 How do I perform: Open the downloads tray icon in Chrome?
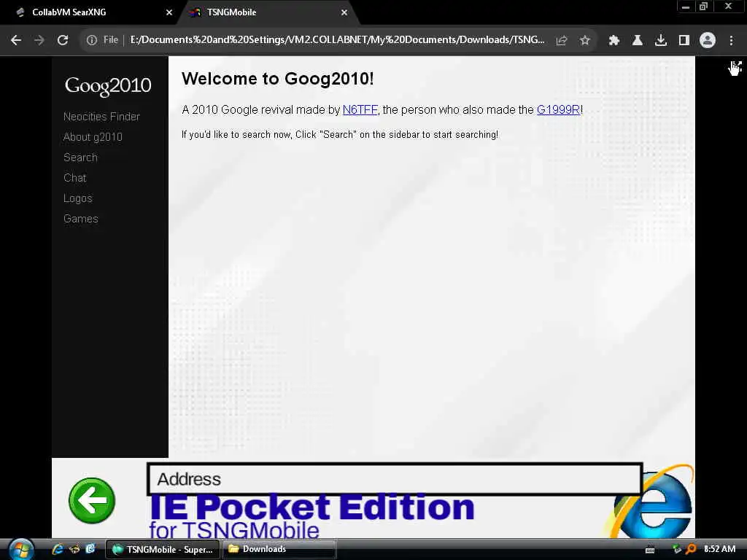click(660, 41)
